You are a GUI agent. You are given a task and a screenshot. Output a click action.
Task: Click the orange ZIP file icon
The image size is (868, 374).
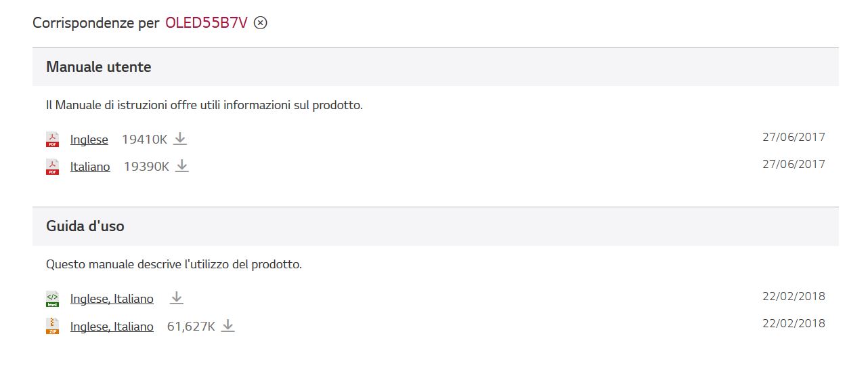(52, 327)
